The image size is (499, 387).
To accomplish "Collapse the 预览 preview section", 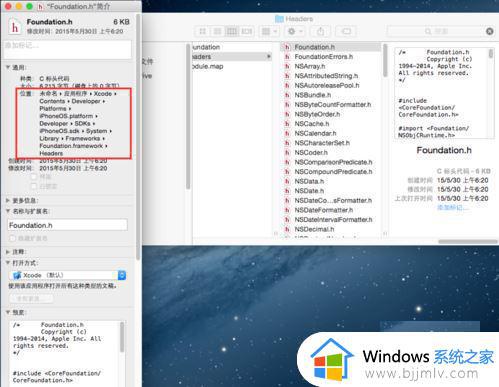I will pyautogui.click(x=8, y=312).
